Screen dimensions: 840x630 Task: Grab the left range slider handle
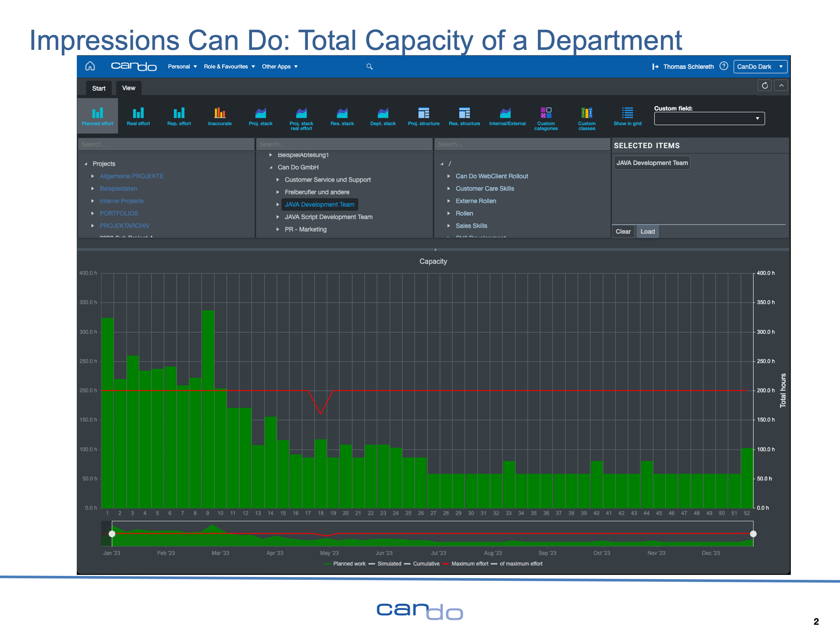click(x=112, y=534)
